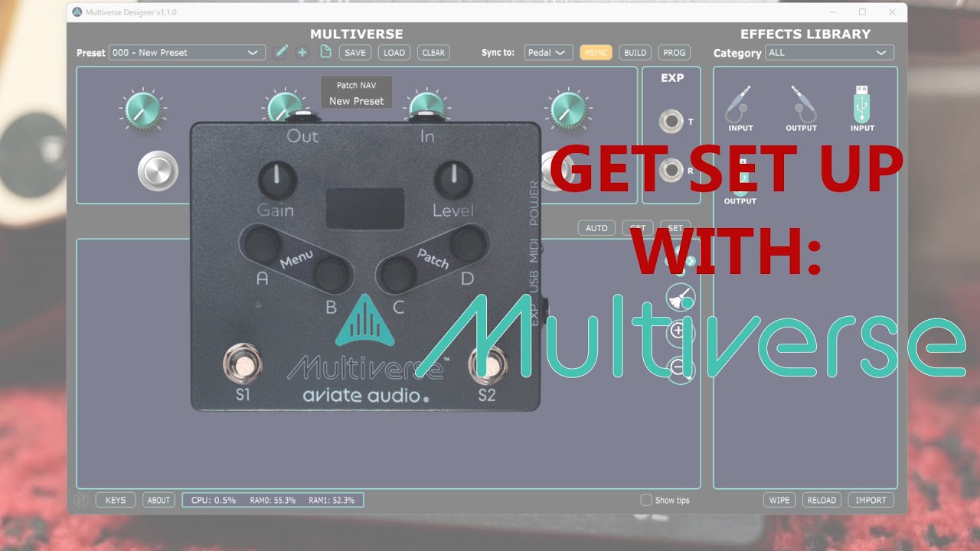The height and width of the screenshot is (551, 980).
Task: Click the new document page icon
Action: pos(325,52)
